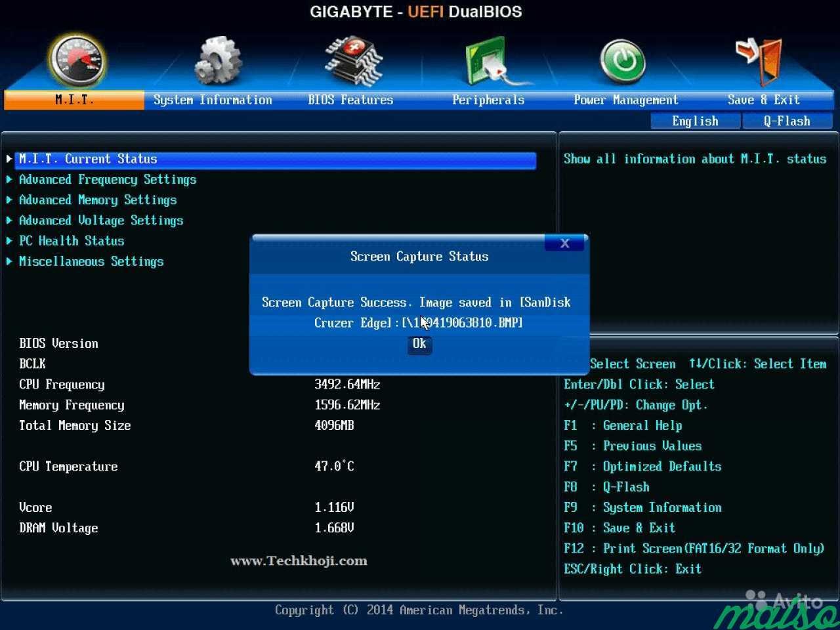Screen dimensions: 840x630
Task: Go to the Power Management tab
Action: click(x=625, y=100)
